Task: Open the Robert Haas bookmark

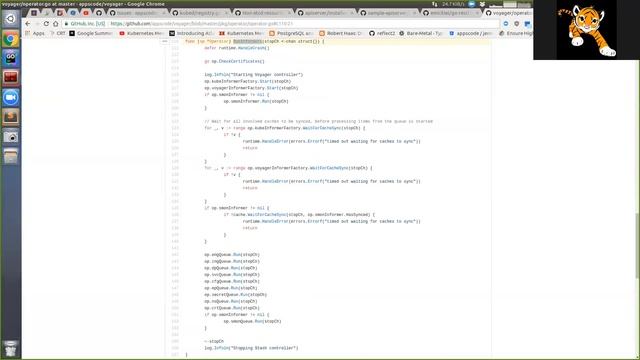Action: pyautogui.click(x=341, y=33)
